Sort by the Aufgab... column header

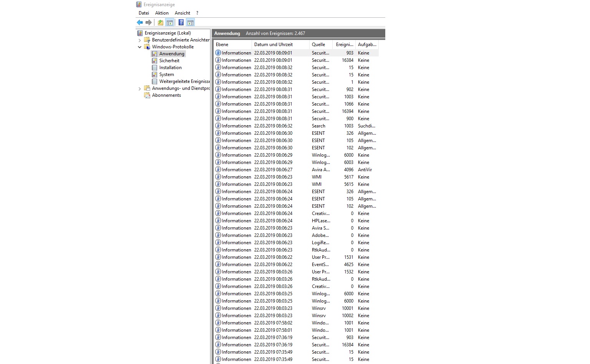pos(367,45)
